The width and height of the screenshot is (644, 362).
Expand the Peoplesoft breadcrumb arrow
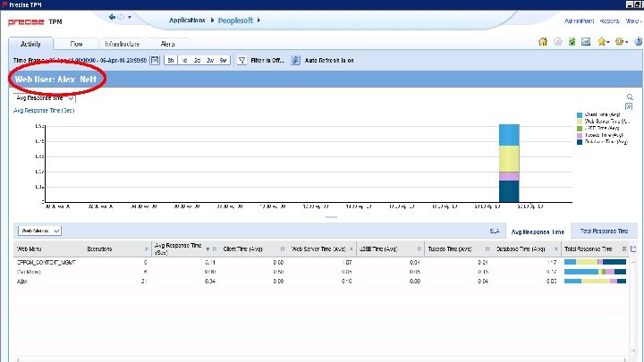click(258, 20)
